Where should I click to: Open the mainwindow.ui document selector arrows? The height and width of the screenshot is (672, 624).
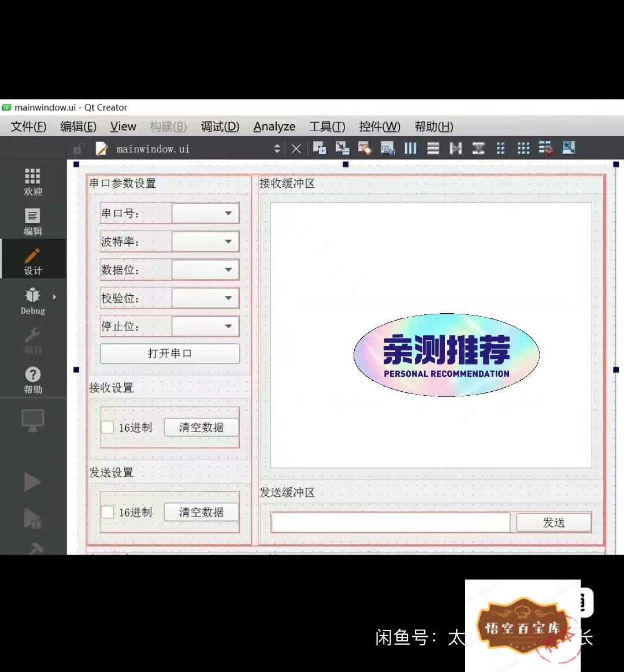pos(277,148)
